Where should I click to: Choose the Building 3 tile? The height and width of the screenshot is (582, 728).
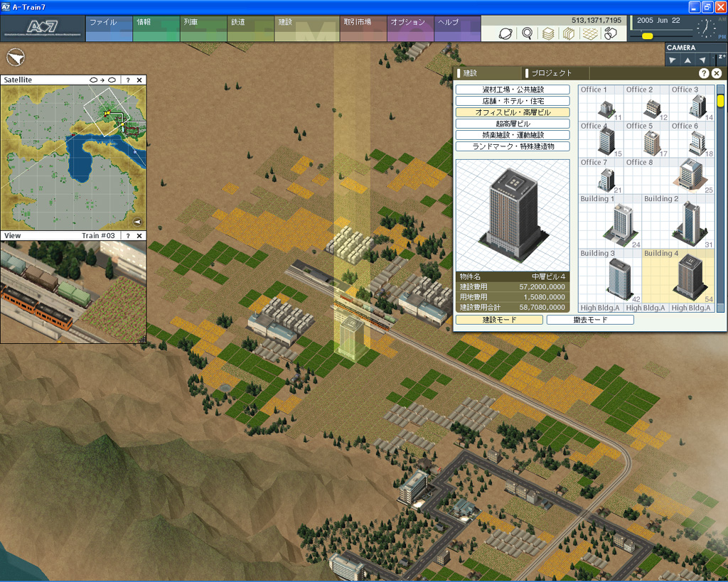pyautogui.click(x=610, y=276)
